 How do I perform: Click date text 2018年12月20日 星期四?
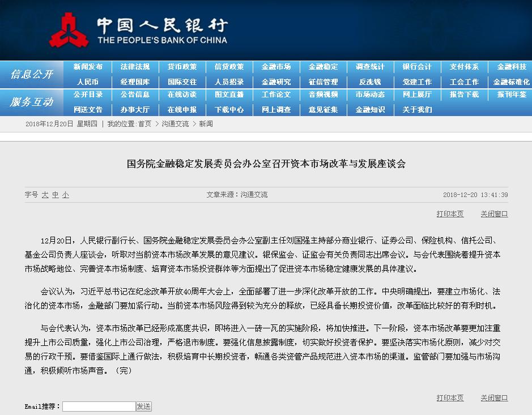(x=61, y=124)
